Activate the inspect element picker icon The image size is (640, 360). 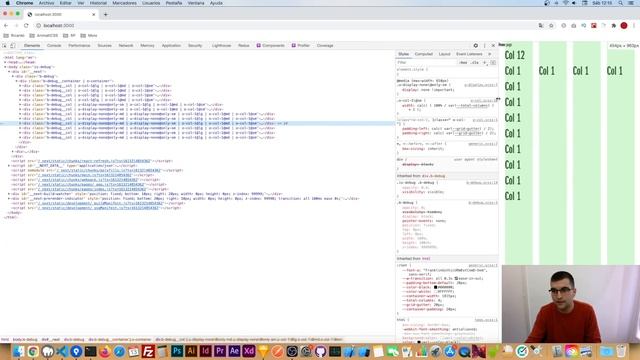point(4,46)
